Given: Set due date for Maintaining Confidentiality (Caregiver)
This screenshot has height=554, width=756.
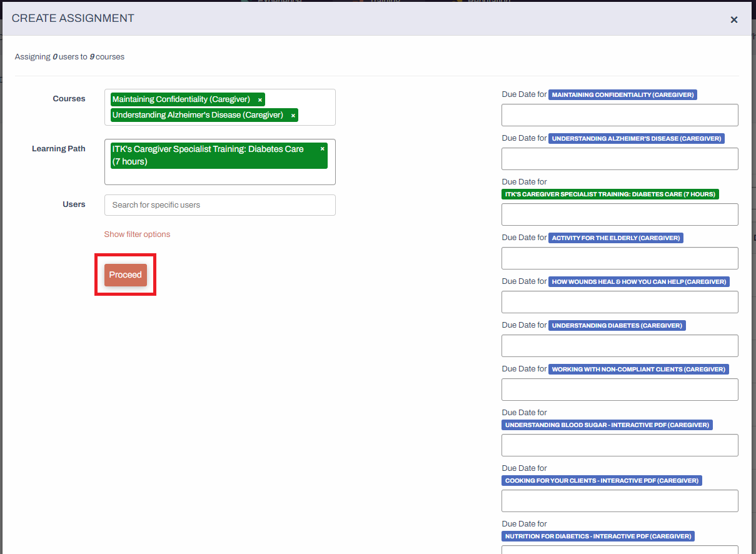Looking at the screenshot, I should (x=619, y=114).
